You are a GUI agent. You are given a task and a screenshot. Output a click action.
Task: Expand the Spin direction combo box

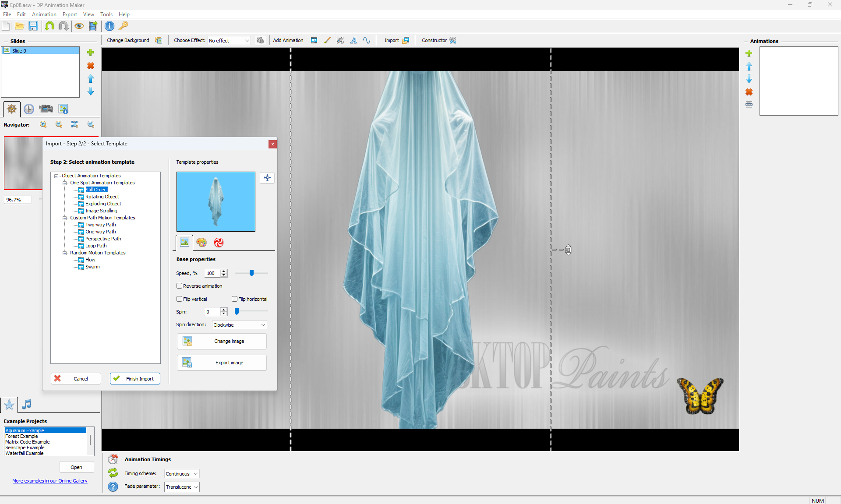tap(239, 325)
